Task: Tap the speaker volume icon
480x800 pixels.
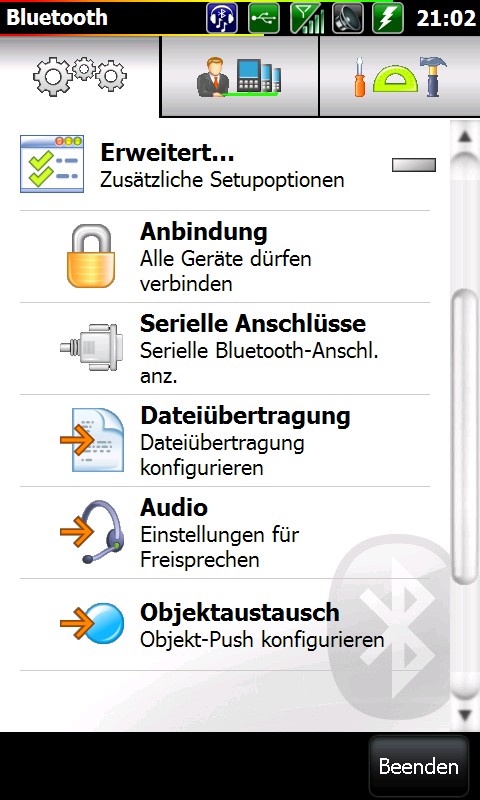Action: [x=347, y=18]
